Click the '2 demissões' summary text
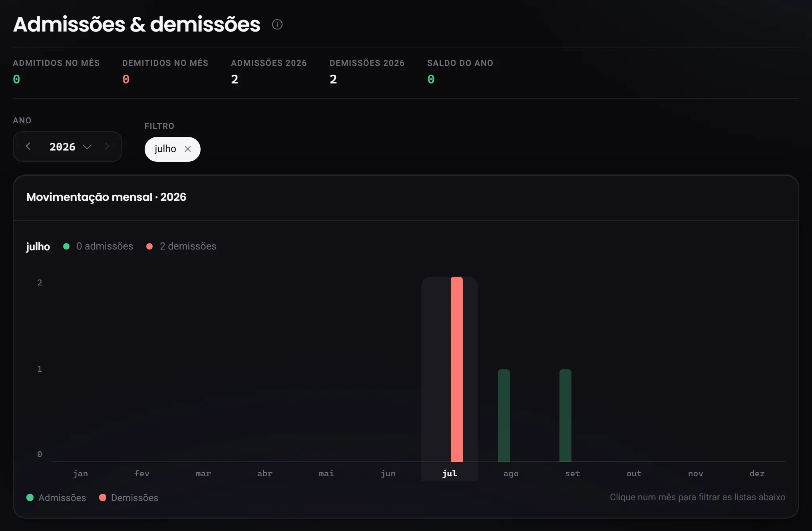This screenshot has width=812, height=531. 188,246
